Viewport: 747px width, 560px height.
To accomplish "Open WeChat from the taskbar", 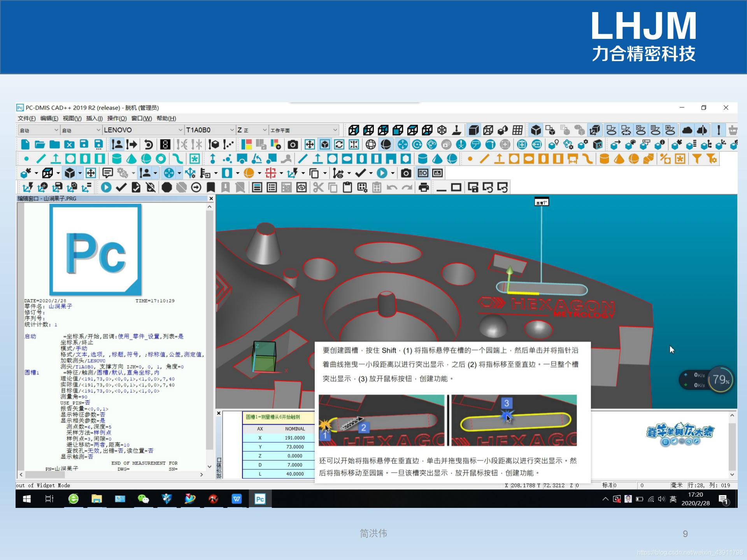I will 143,499.
